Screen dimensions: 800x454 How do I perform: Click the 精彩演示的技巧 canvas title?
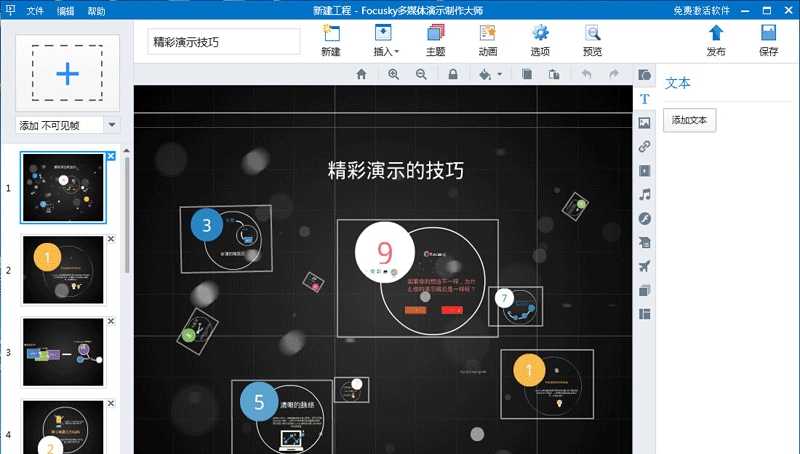click(x=396, y=170)
